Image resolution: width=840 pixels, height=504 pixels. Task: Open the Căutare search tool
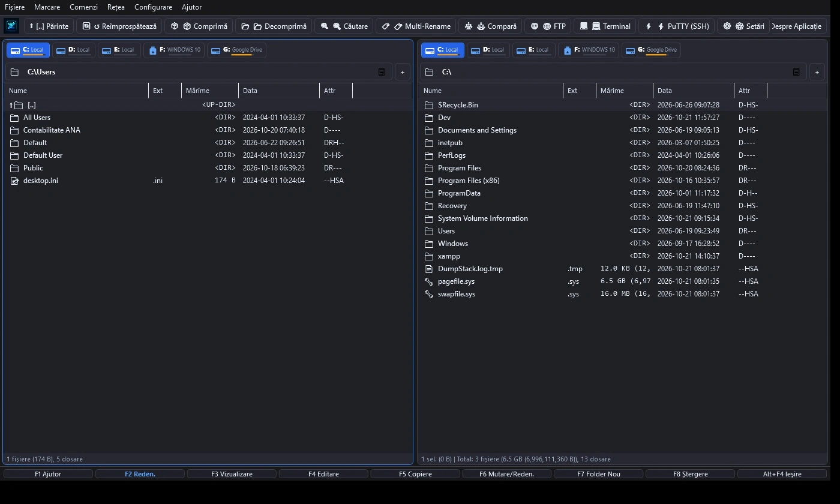344,26
